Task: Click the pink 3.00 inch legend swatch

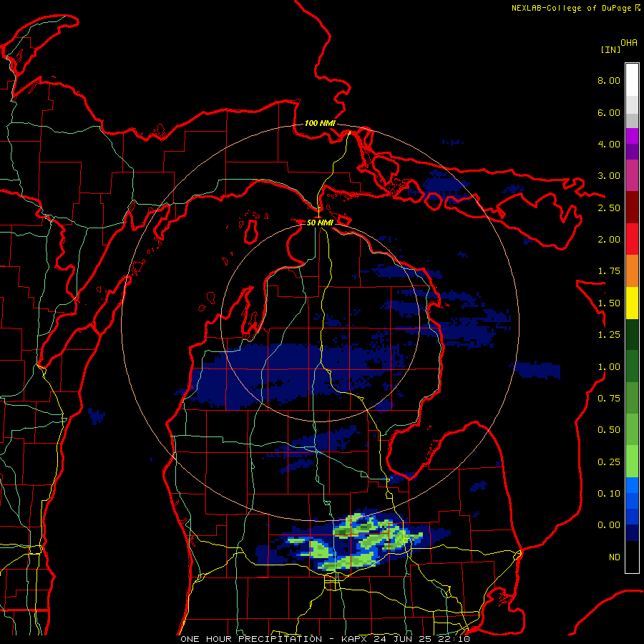Action: (x=632, y=175)
